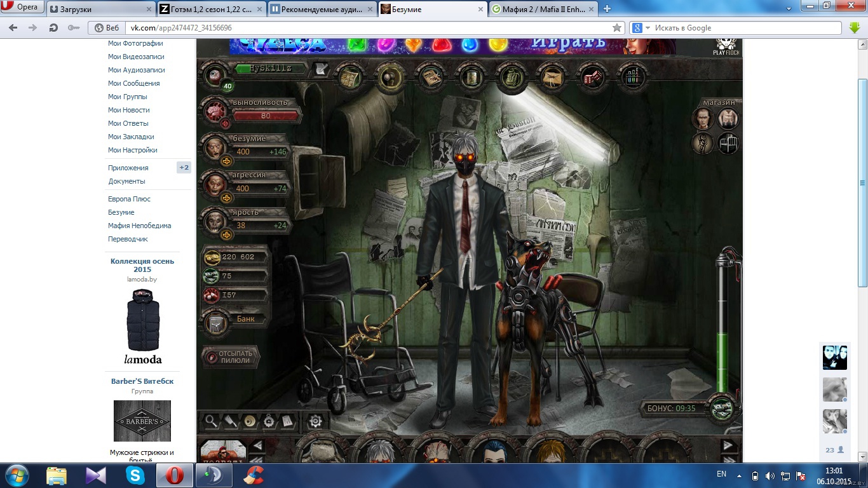
Task: Open Мои Закладки link
Action: (131, 137)
